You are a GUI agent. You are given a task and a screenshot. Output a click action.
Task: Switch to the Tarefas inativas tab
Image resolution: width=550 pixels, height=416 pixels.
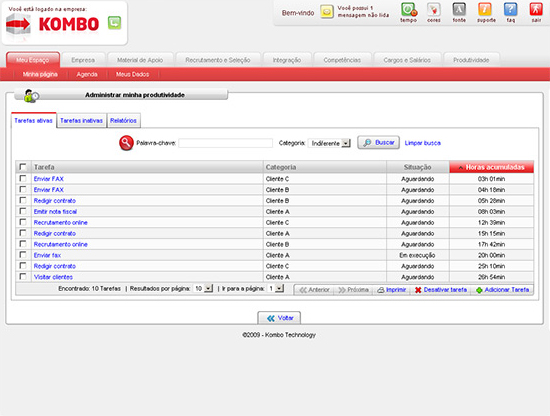pos(81,121)
